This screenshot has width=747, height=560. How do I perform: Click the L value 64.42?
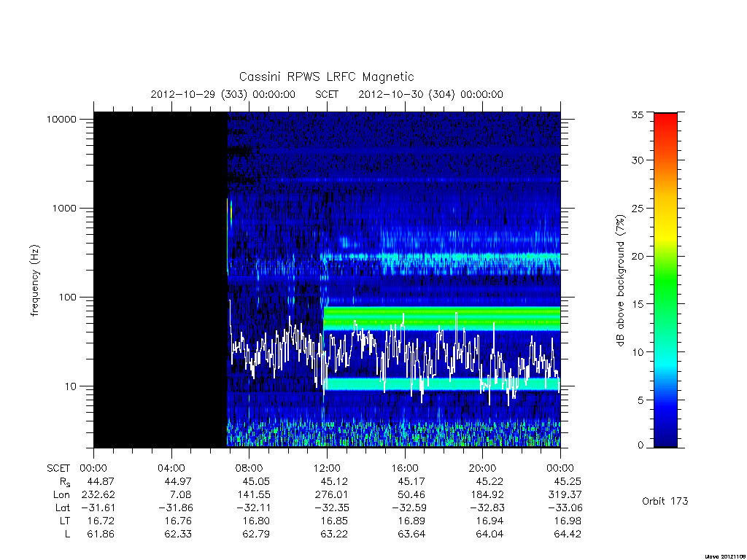568,534
